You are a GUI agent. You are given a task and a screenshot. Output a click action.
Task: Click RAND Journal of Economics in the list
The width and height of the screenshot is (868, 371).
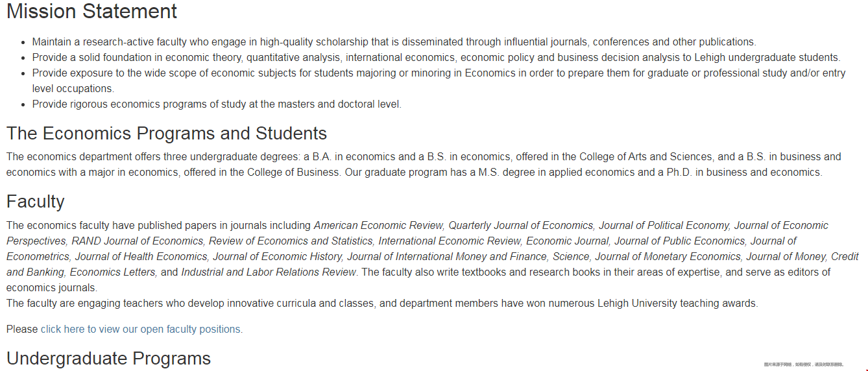(x=138, y=241)
